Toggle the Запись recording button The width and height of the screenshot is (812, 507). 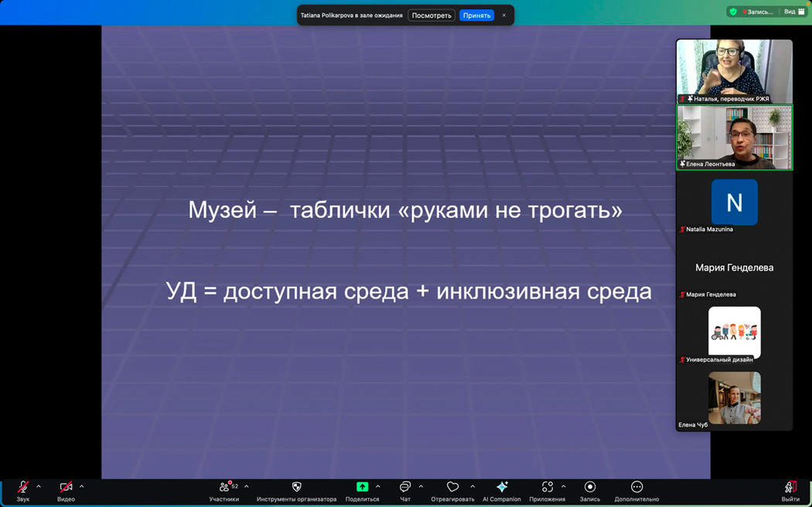(x=589, y=487)
